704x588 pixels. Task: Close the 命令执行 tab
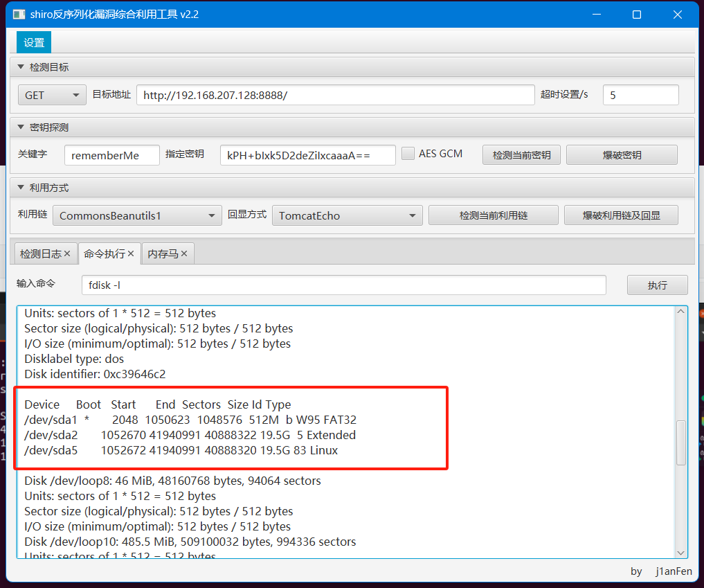coord(131,253)
